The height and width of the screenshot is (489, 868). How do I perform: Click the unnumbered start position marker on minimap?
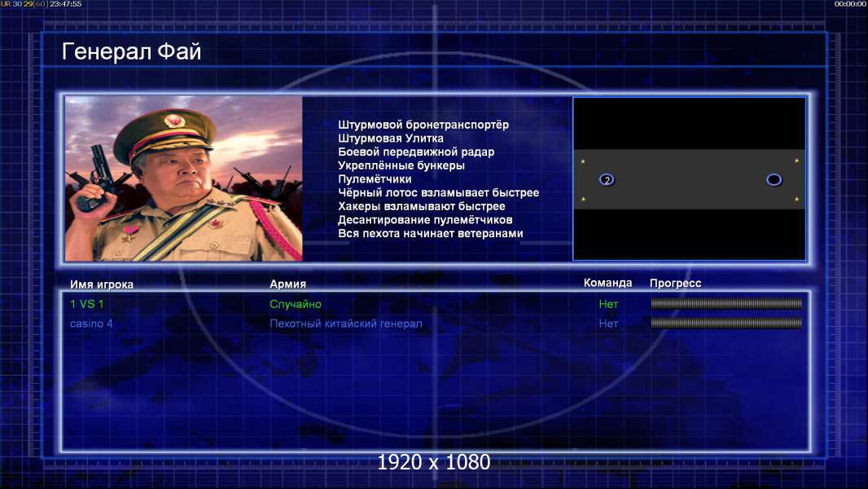click(x=774, y=180)
